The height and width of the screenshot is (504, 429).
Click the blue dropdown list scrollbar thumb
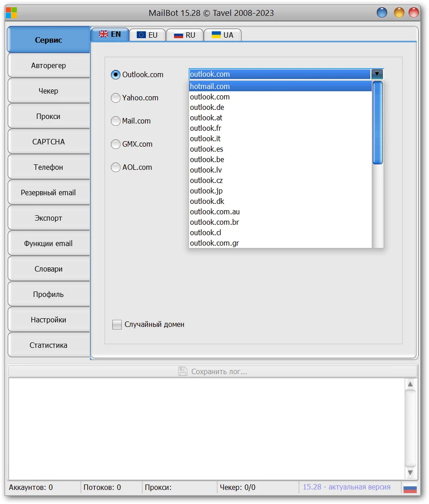coord(378,123)
